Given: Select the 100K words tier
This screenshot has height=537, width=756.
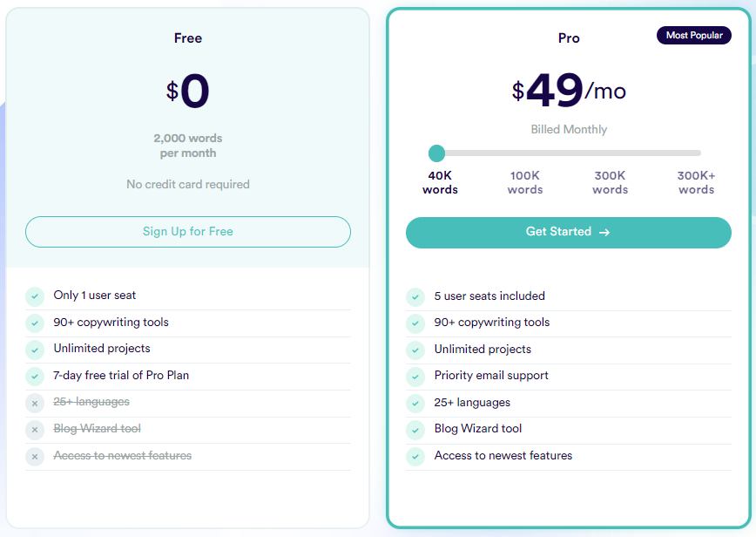Looking at the screenshot, I should click(525, 182).
